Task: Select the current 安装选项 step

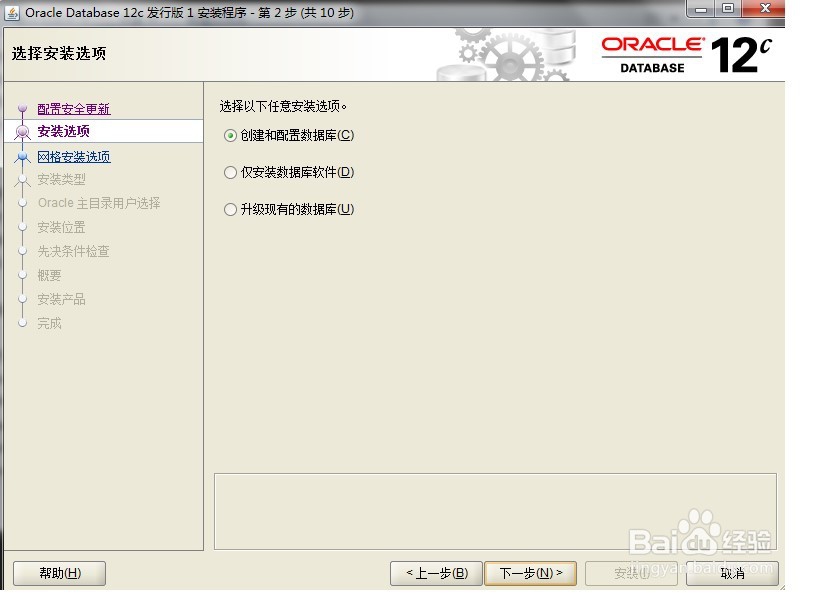Action: pyautogui.click(x=63, y=131)
